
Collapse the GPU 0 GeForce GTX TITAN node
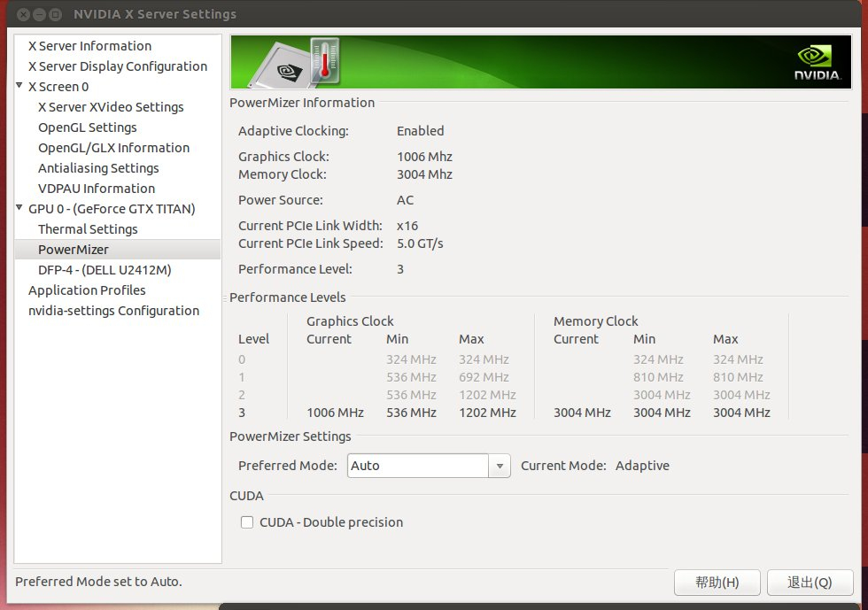(x=19, y=208)
